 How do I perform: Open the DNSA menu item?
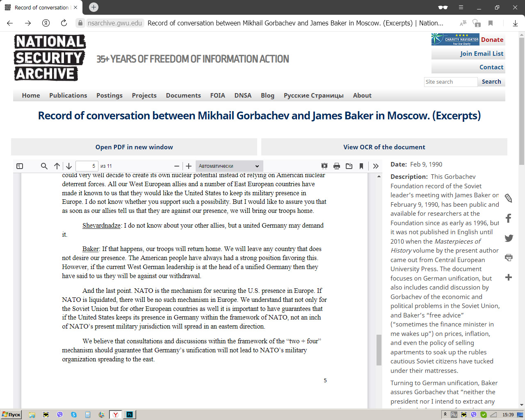pos(243,95)
